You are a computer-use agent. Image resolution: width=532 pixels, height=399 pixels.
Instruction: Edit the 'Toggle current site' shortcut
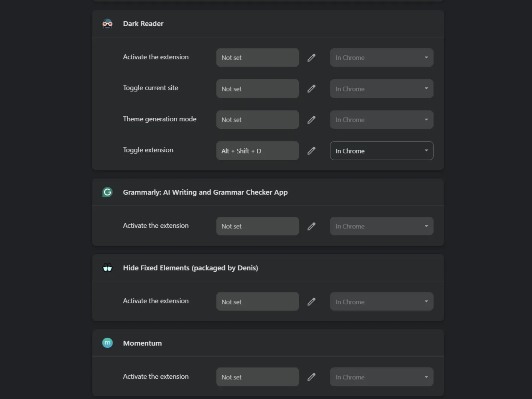point(311,88)
